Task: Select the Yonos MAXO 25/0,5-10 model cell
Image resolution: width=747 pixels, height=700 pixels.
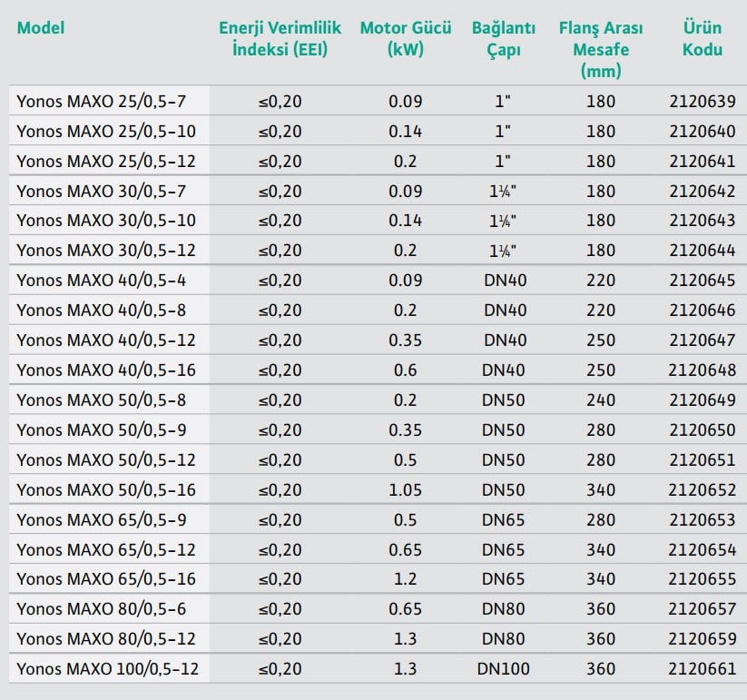Action: point(109,131)
